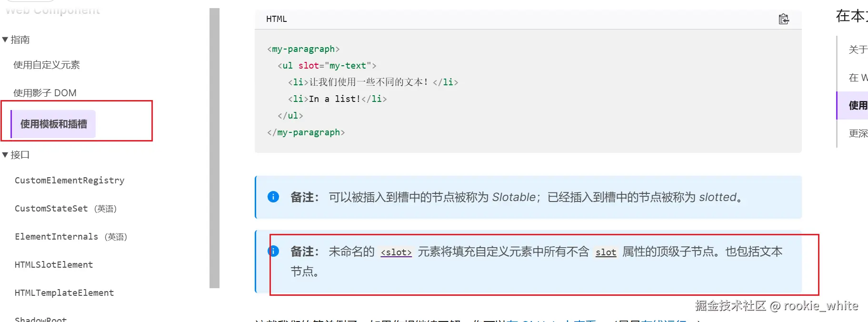Image resolution: width=868 pixels, height=322 pixels.
Task: Click info icon in unnamed slot note
Action: [x=273, y=251]
